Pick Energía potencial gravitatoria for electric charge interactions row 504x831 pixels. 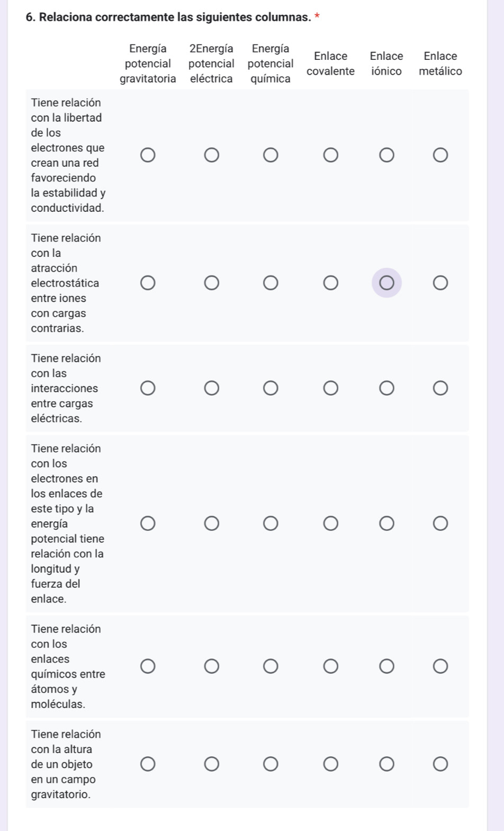(x=148, y=388)
